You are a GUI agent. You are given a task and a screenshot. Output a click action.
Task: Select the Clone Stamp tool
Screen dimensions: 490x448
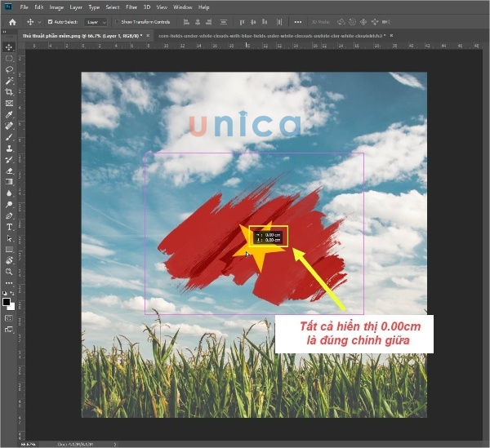[x=9, y=149]
